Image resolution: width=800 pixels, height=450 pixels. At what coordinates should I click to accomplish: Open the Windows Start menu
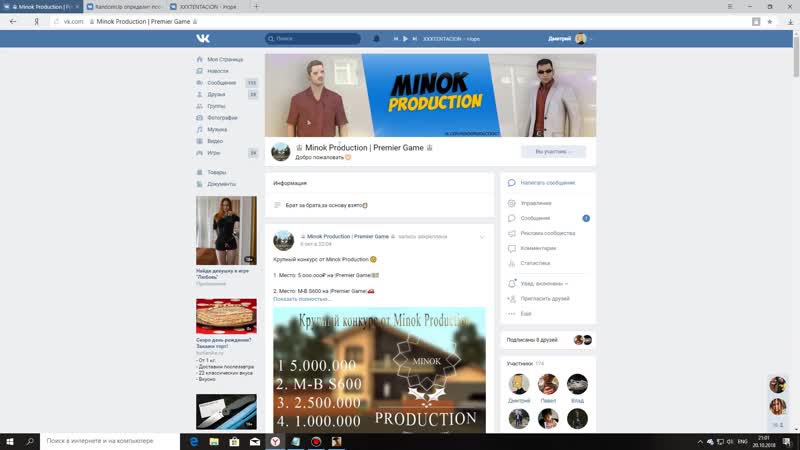point(10,441)
